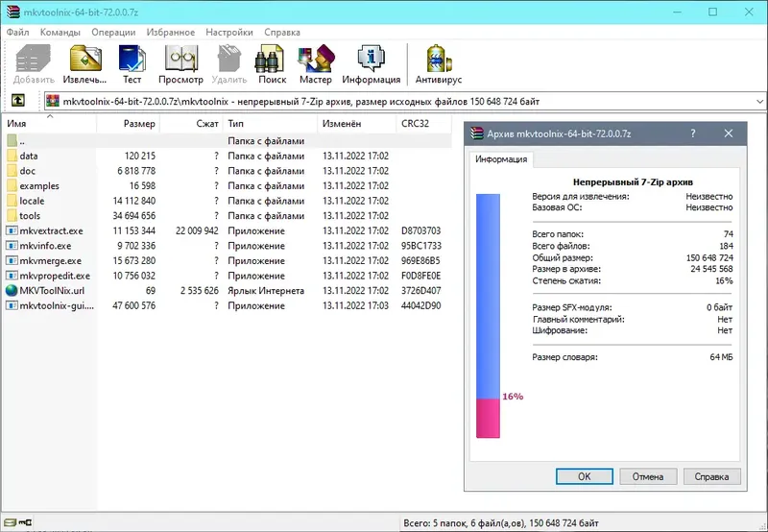Open the Команды menu
Image resolution: width=768 pixels, height=532 pixels.
point(60,33)
